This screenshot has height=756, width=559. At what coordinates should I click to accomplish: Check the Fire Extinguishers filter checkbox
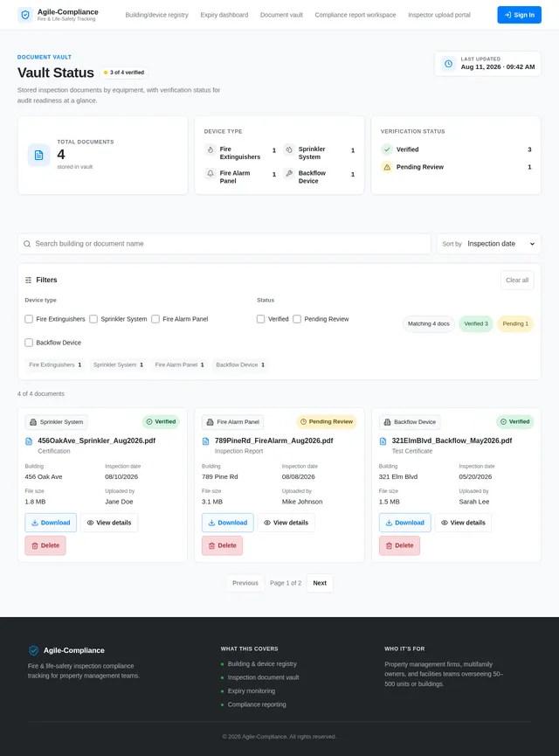(29, 319)
